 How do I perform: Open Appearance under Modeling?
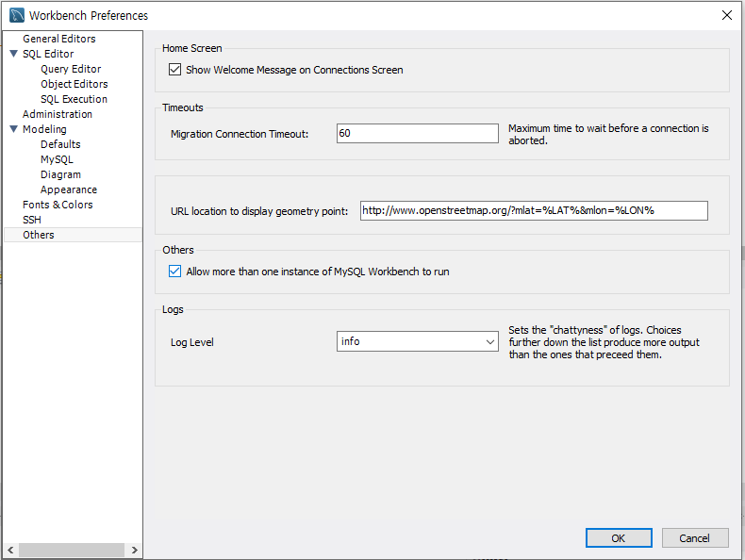69,189
